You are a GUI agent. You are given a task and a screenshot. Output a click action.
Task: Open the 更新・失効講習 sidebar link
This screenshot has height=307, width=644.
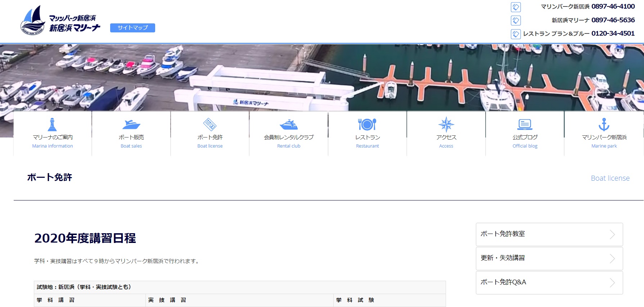coord(549,258)
